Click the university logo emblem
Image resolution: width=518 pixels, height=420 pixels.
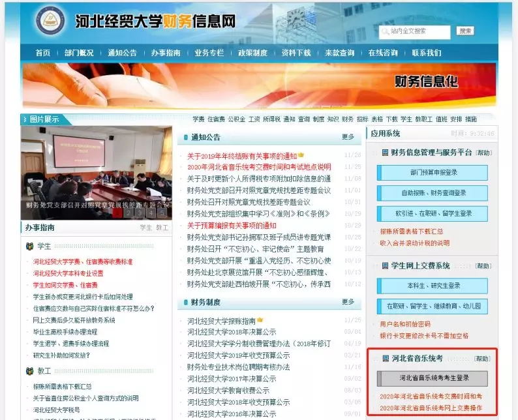pos(50,21)
